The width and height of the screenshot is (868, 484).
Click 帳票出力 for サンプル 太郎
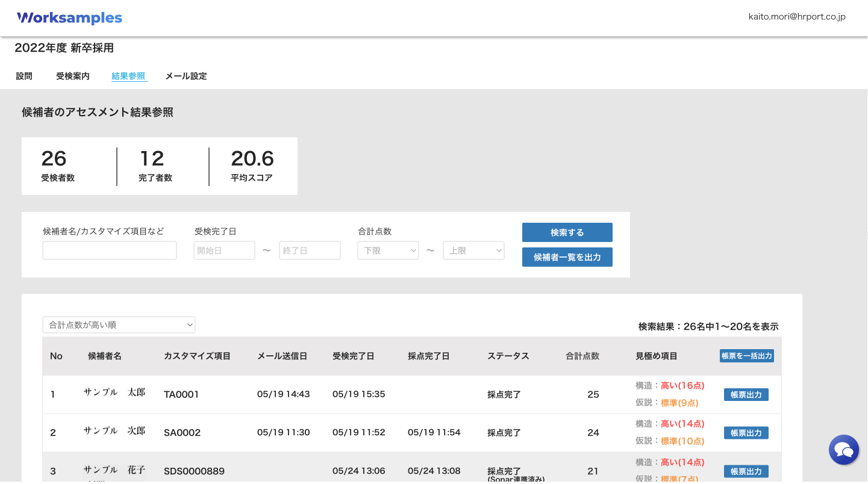point(746,395)
